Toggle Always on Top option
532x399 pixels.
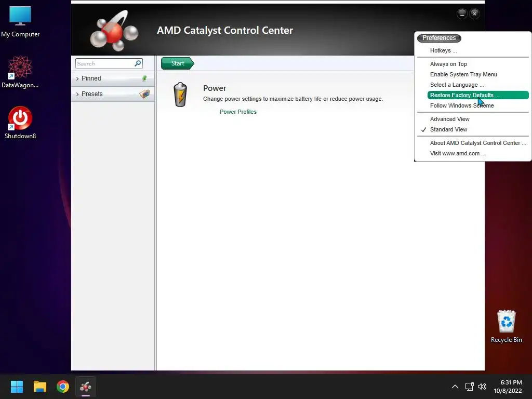[x=448, y=64]
